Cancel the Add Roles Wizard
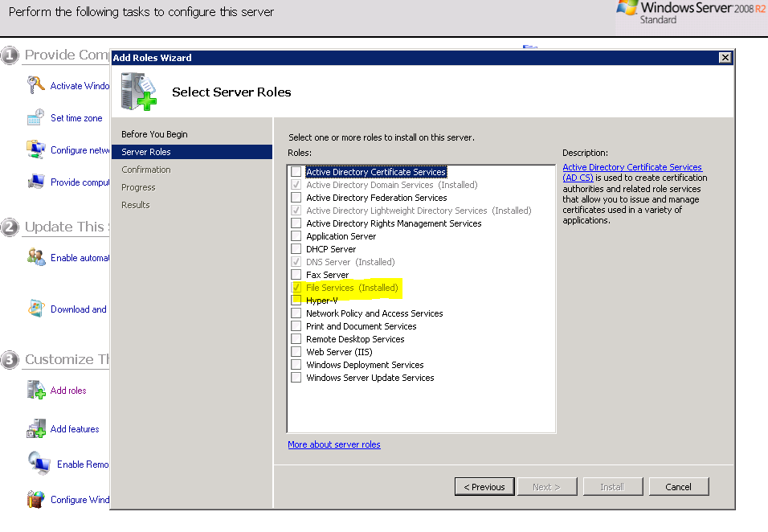The height and width of the screenshot is (532, 768). (678, 486)
